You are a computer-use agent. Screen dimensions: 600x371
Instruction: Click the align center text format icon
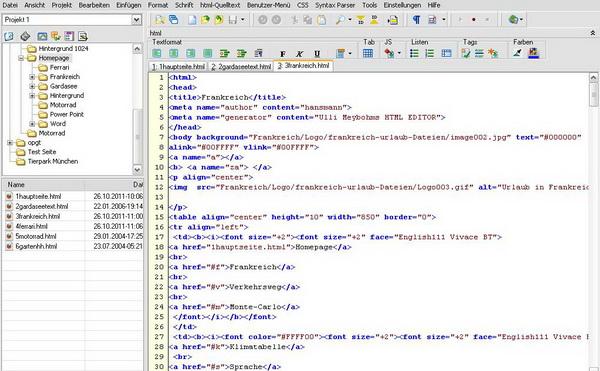[174, 54]
